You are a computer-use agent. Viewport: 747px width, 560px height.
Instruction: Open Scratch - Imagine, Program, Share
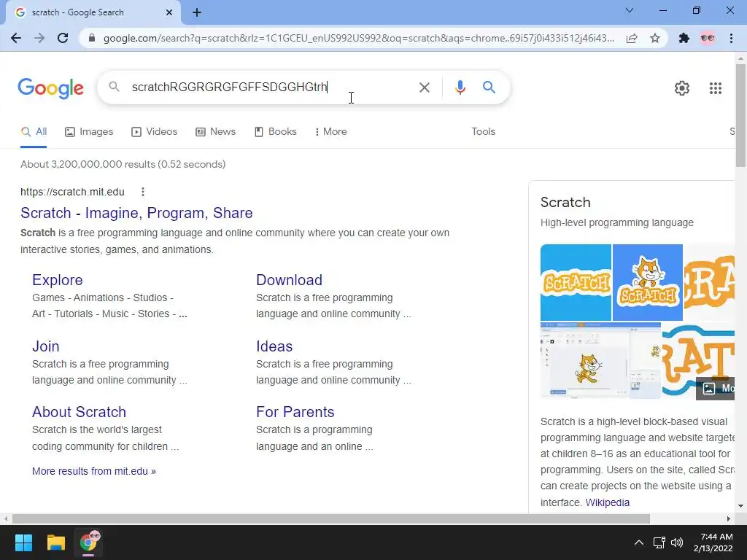[x=136, y=213]
